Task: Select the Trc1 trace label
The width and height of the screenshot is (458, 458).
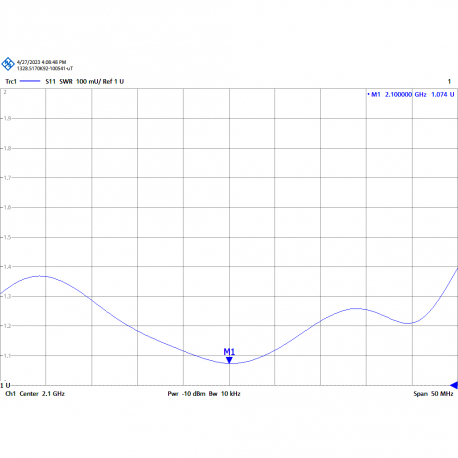Action: (x=11, y=81)
